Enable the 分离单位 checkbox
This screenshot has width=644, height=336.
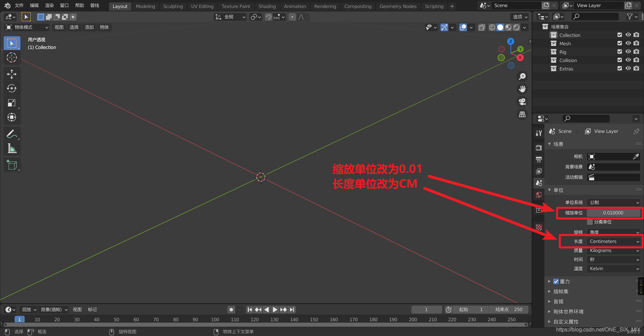click(x=590, y=222)
